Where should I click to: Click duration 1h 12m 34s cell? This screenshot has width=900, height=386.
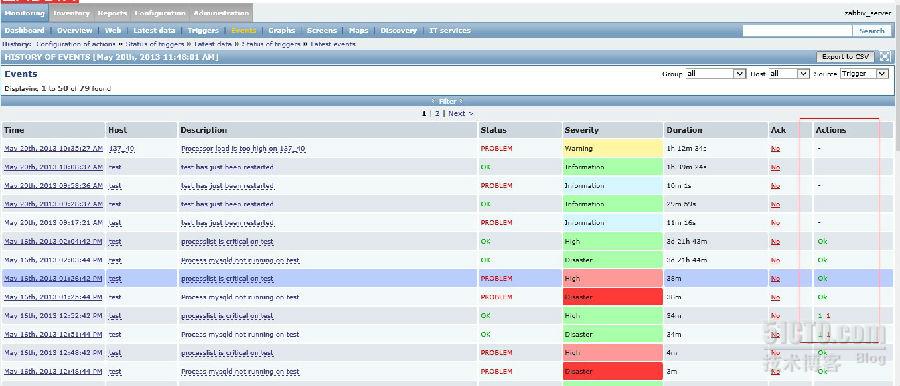coord(686,148)
